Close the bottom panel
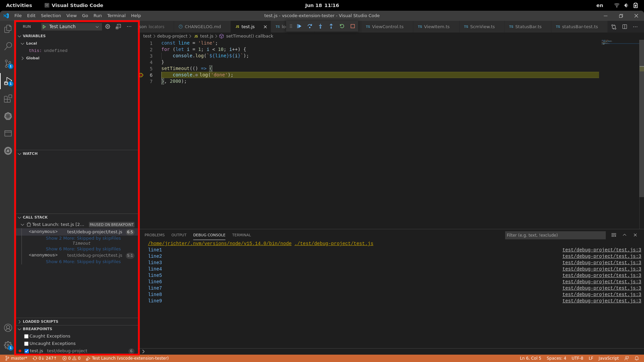 click(x=635, y=235)
